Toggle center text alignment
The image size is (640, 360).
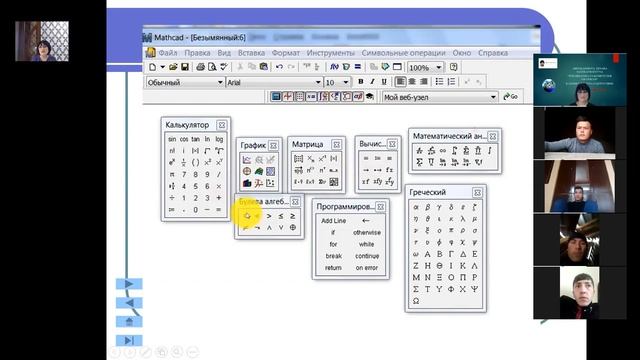pos(412,82)
